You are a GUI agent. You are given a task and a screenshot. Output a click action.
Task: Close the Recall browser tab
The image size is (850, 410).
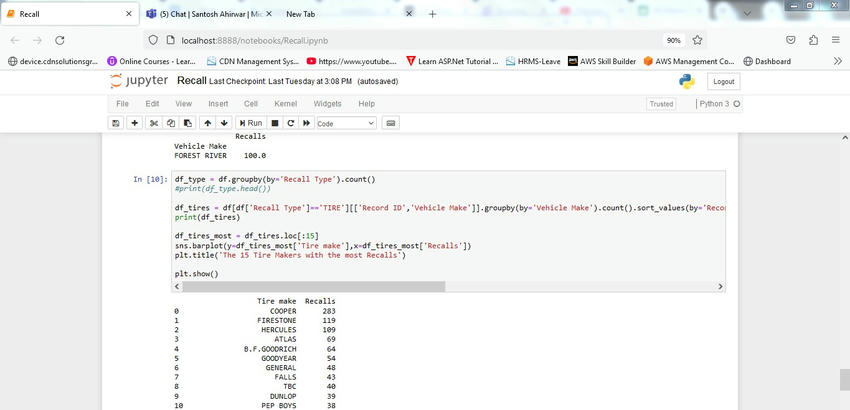pos(128,14)
